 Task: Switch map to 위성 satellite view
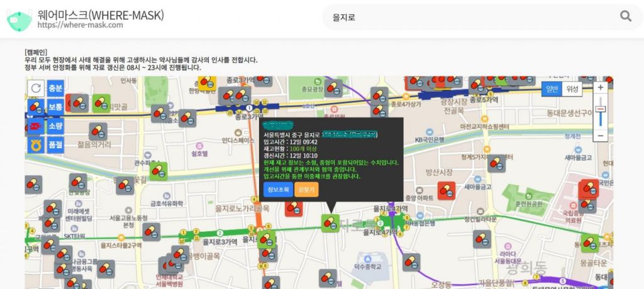coord(572,89)
